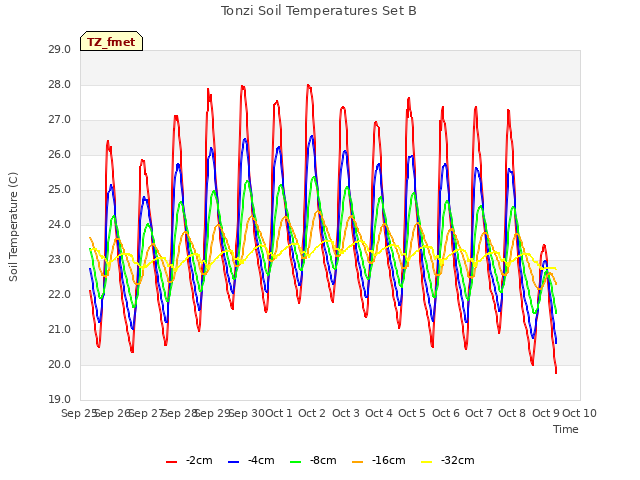Screen dimensions: 640x480
Task: Select the -32cm legend label
Action: [x=458, y=460]
